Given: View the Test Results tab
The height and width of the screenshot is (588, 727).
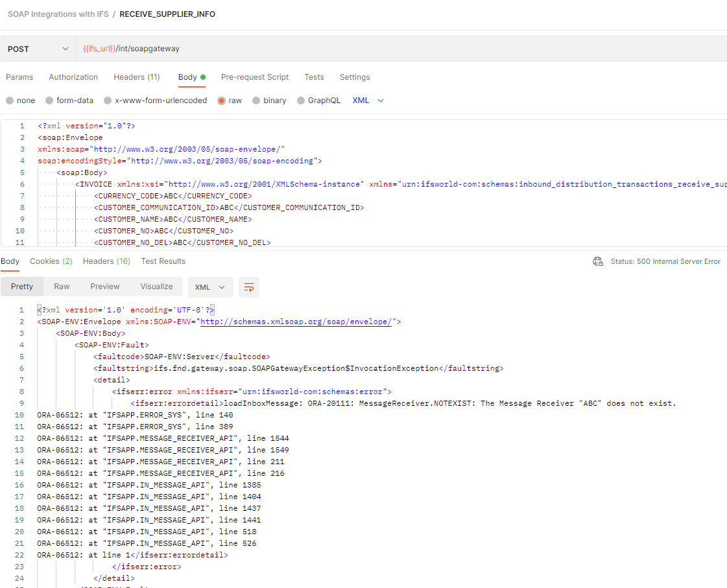Looking at the screenshot, I should click(x=163, y=261).
